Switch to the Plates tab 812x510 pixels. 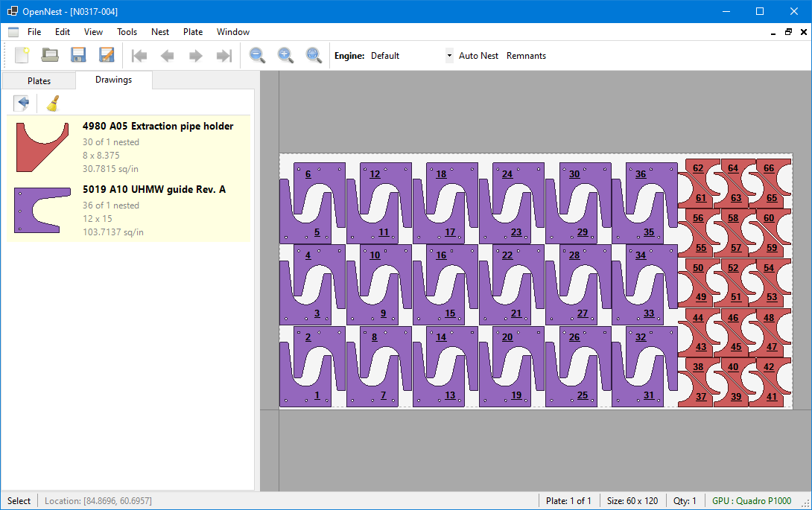[39, 80]
